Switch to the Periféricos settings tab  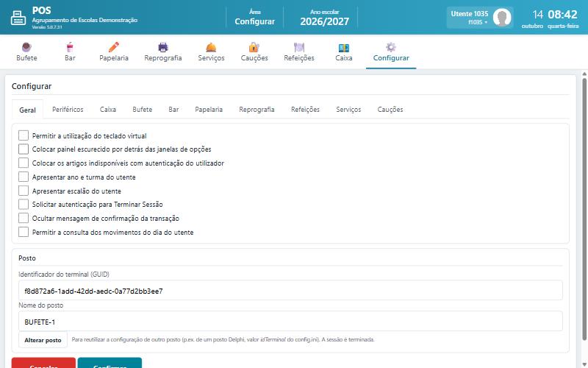(68, 109)
